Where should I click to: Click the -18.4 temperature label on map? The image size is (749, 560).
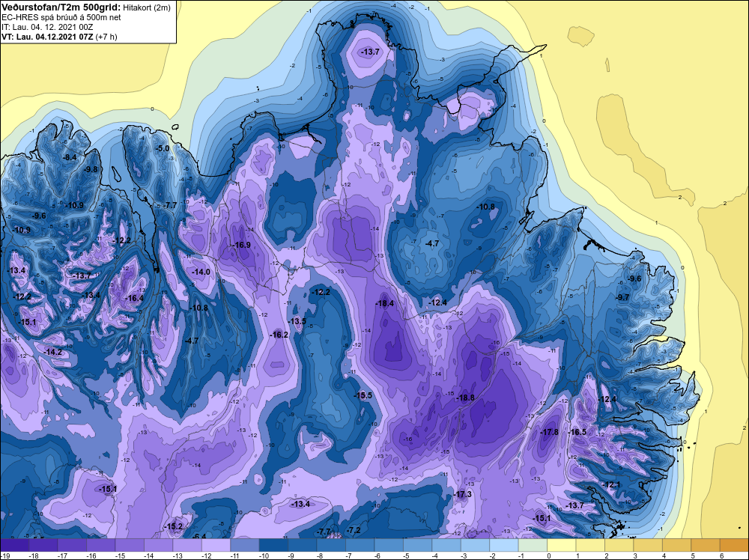point(385,303)
